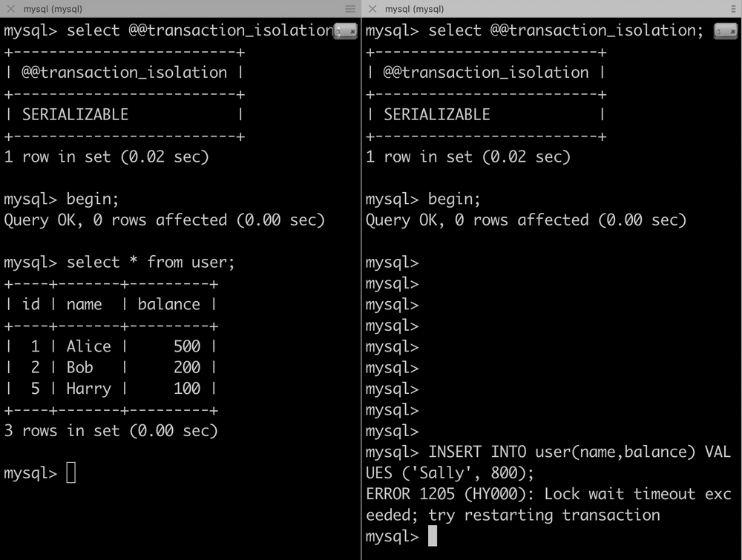Click the '3 rows in set' result line

[x=111, y=430]
